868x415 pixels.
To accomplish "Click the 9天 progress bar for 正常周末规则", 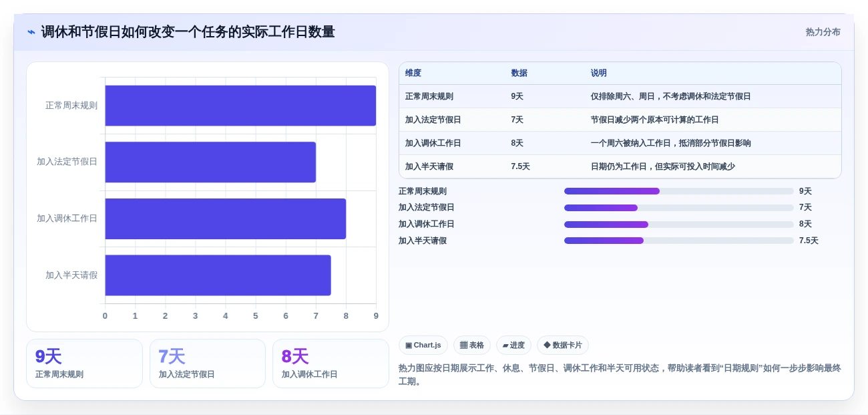I will (679, 191).
